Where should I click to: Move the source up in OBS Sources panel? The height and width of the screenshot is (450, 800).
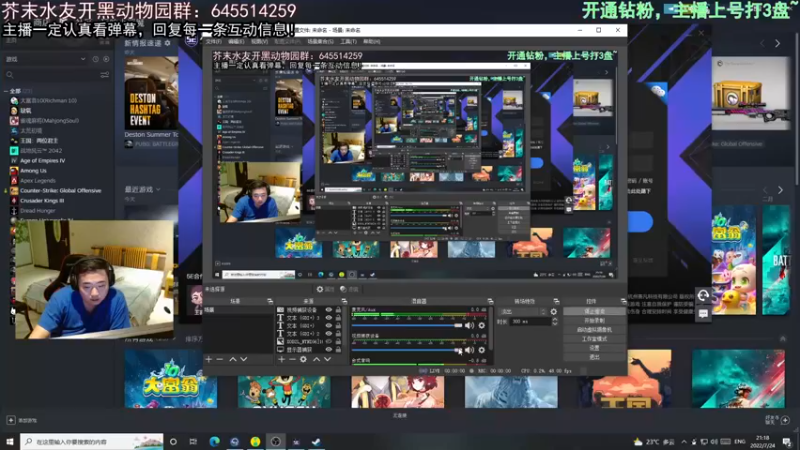coord(316,359)
